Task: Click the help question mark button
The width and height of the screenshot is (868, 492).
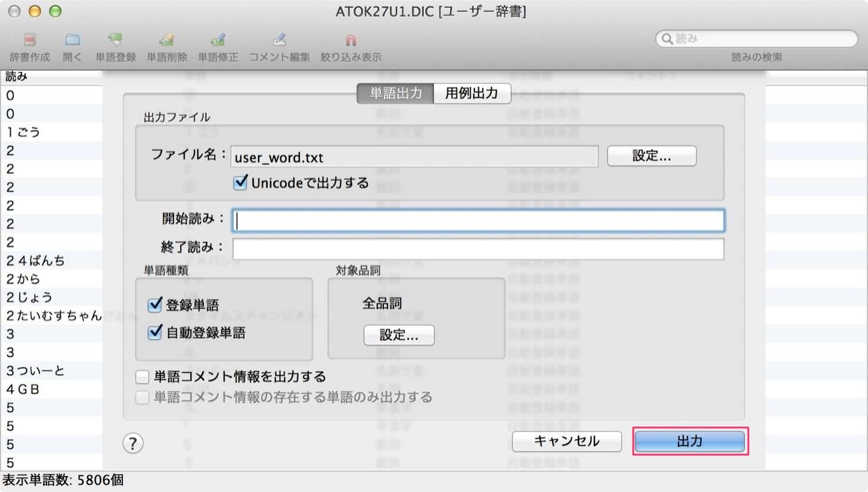Action: (x=133, y=443)
